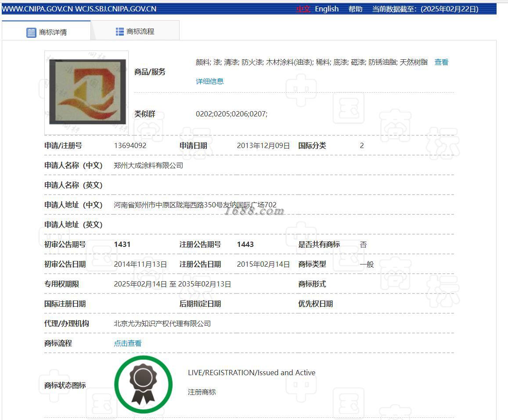
Task: Select the goods list starting 颜料; 漆; 清漆
Action: (312, 62)
